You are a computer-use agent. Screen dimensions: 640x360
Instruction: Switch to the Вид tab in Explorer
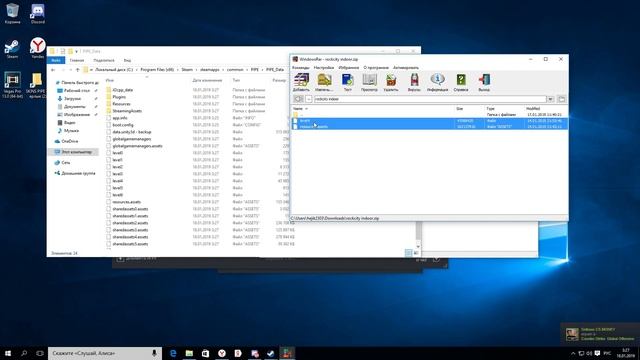(x=127, y=60)
